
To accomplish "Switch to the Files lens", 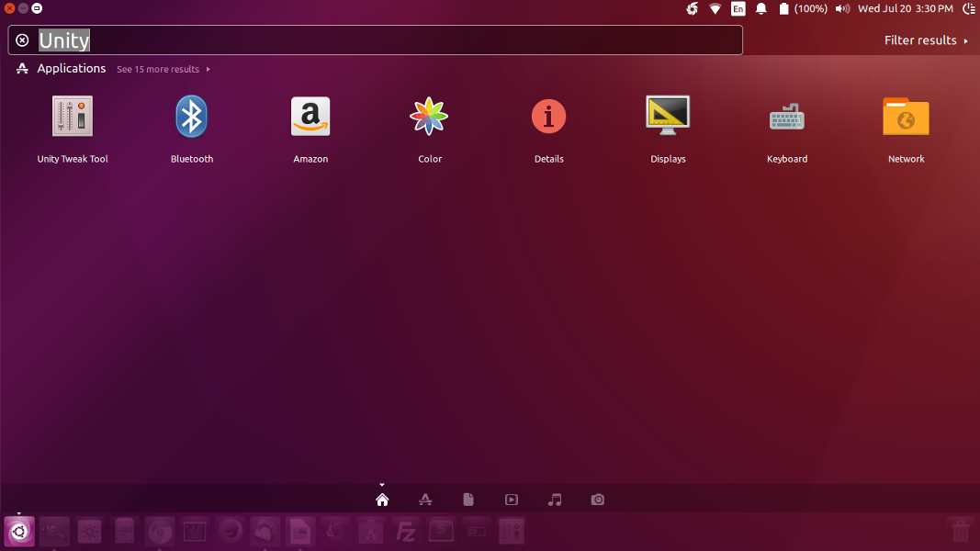I will click(468, 500).
